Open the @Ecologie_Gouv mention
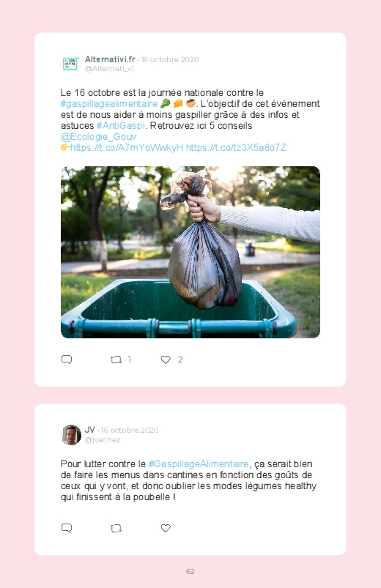381x588 pixels. pyautogui.click(x=98, y=136)
